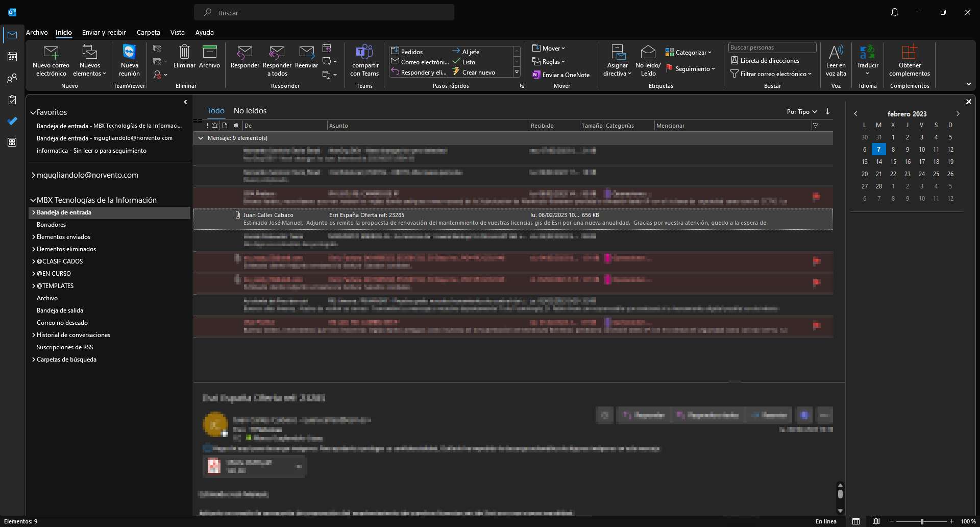The width and height of the screenshot is (980, 527).
Task: Open the more apps grid sidebar icon
Action: tap(12, 142)
